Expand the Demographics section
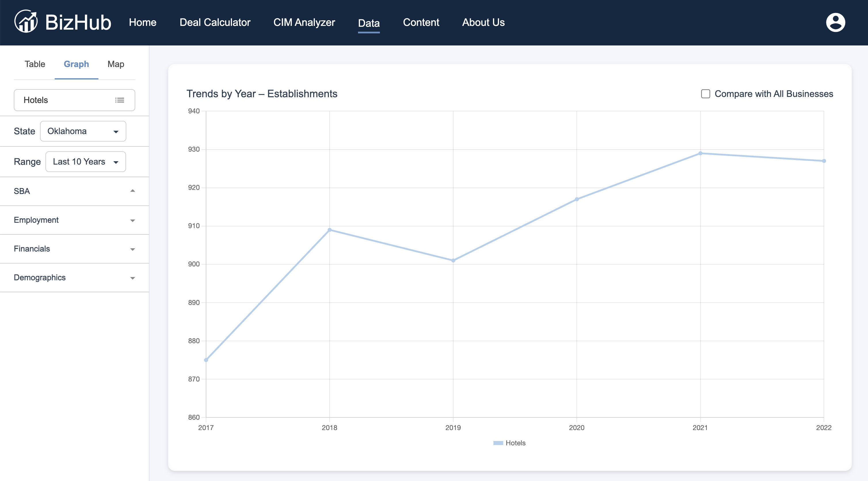 pyautogui.click(x=75, y=278)
